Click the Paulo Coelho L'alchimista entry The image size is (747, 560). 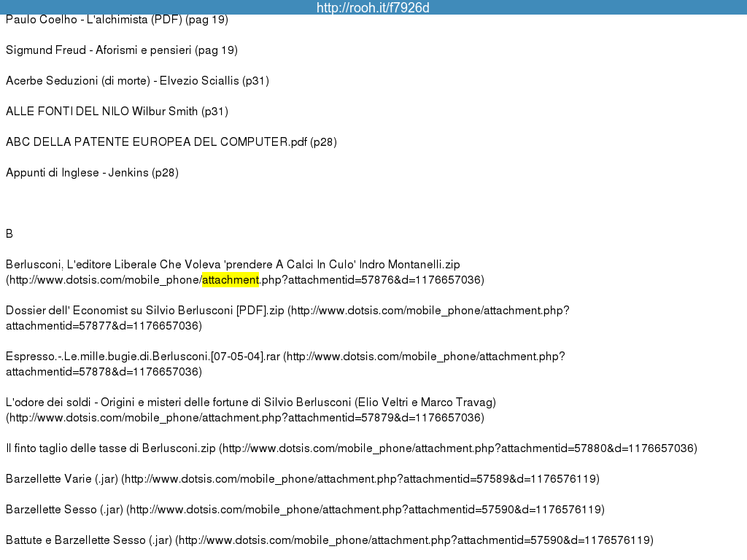(117, 20)
